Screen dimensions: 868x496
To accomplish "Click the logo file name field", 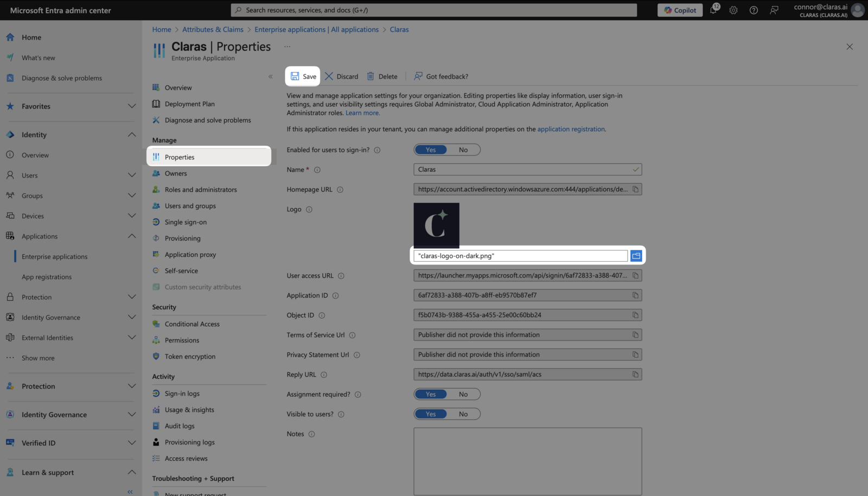I will [521, 256].
